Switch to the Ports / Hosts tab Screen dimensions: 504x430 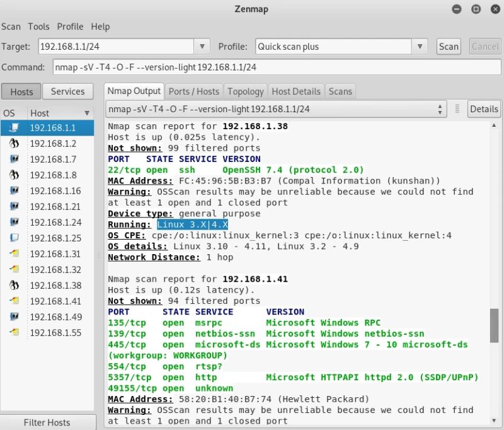pos(194,91)
